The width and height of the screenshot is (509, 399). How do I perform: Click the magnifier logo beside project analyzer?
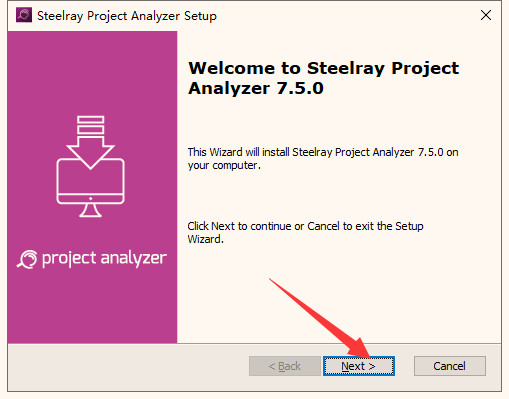(27, 259)
